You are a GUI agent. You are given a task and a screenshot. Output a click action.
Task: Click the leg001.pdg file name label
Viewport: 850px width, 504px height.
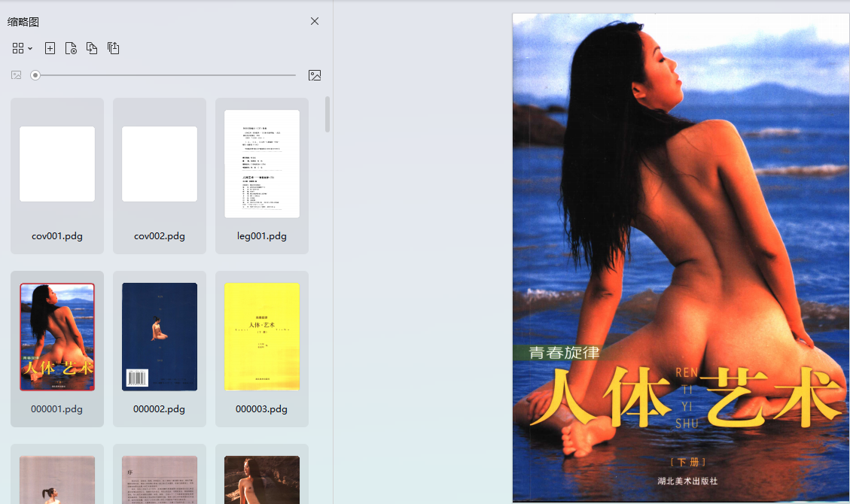[x=262, y=236]
